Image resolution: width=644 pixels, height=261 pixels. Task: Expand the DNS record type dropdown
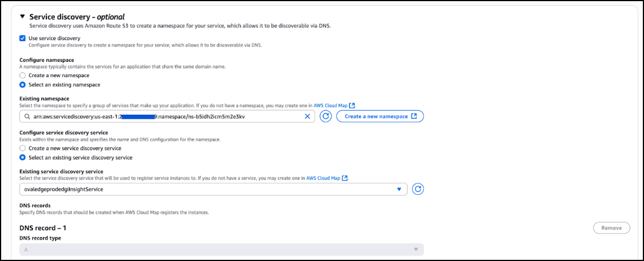[221, 250]
